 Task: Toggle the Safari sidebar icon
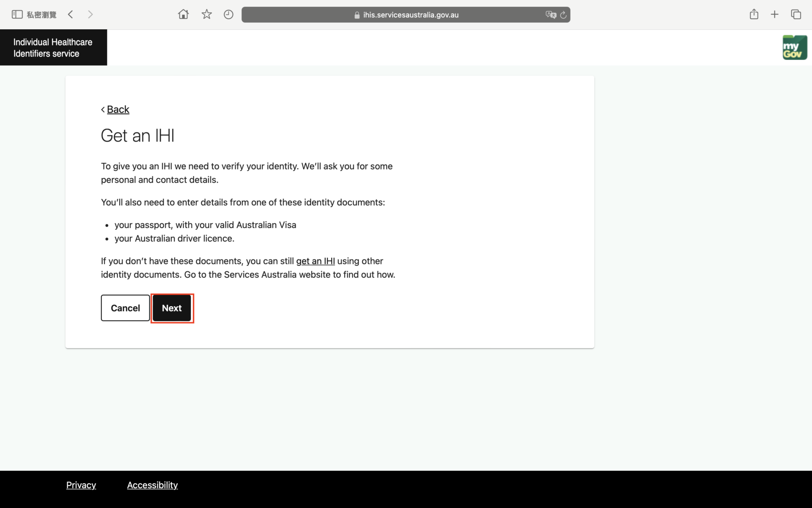[17, 14]
